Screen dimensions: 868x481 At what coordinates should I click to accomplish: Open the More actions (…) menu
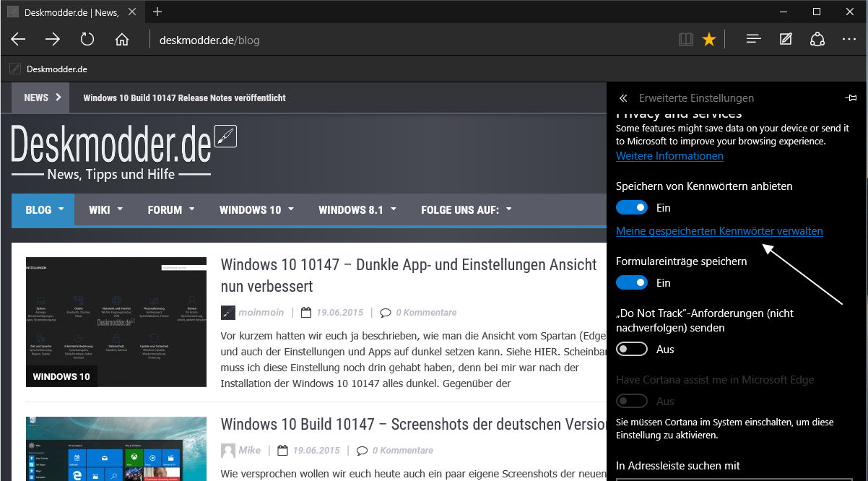pos(849,39)
